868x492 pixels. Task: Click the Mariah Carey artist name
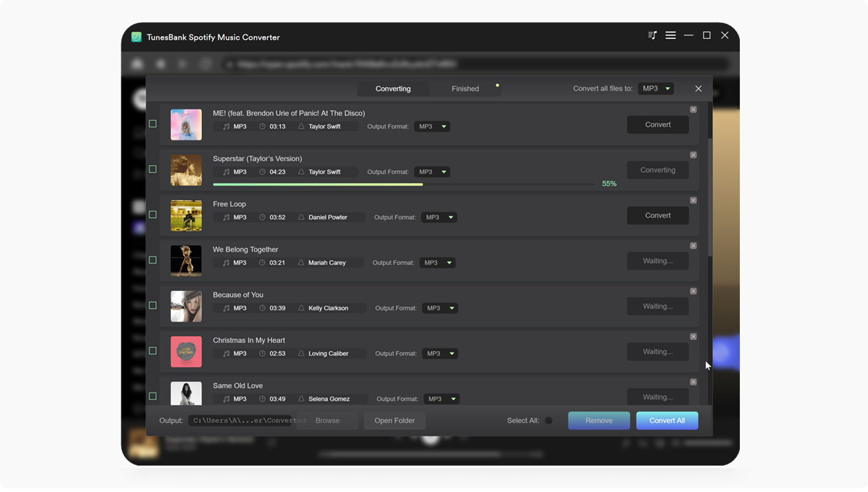click(327, 263)
